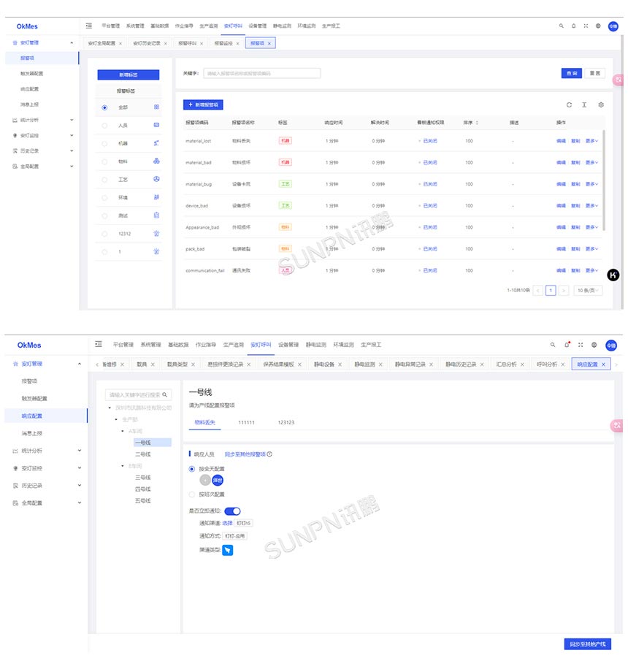Click the 关键字 search input field

click(x=261, y=73)
